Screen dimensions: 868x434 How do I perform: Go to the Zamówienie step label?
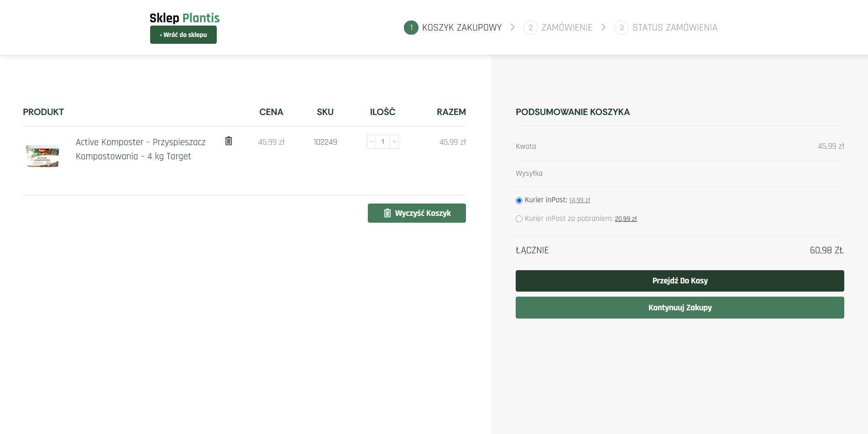point(567,27)
